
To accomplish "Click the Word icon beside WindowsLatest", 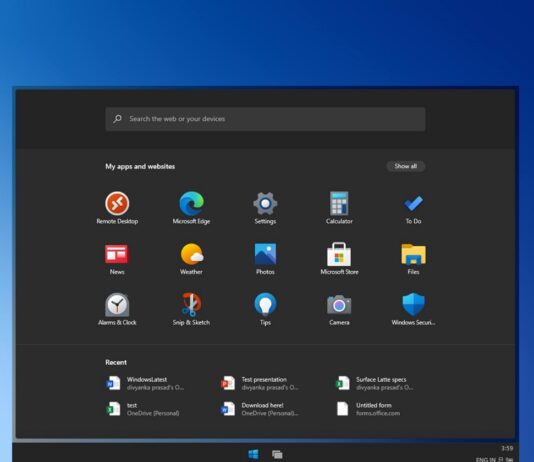I will 113,383.
